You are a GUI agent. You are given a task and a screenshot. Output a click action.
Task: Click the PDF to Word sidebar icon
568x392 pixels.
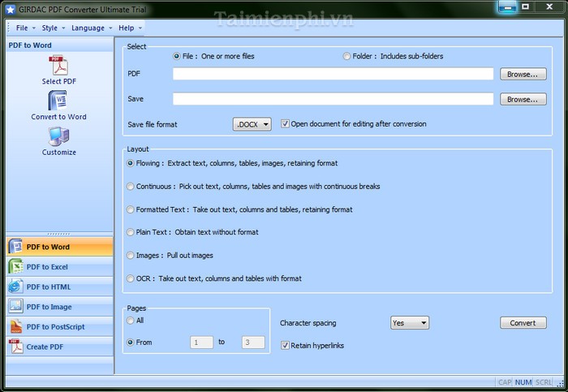(15, 247)
